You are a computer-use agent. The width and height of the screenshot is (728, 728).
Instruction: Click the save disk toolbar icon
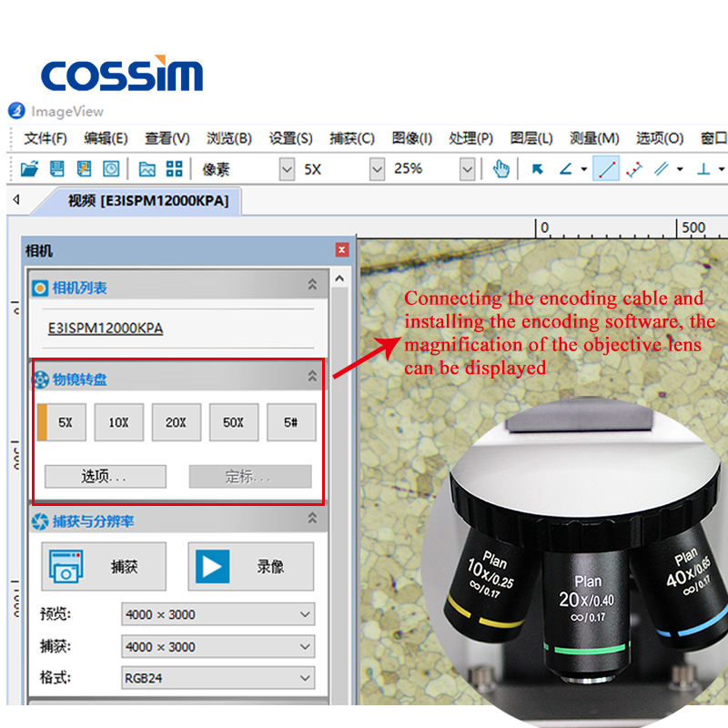pos(56,168)
